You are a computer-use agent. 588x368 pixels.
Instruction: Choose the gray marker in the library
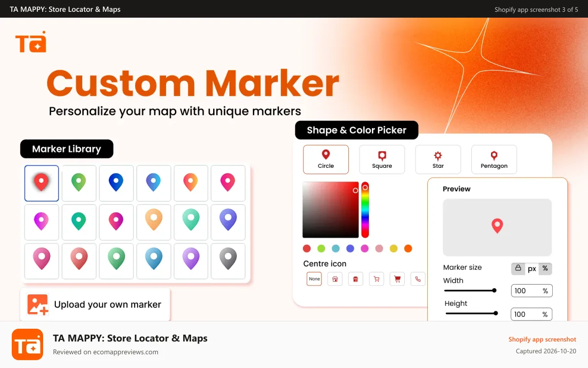(x=228, y=261)
